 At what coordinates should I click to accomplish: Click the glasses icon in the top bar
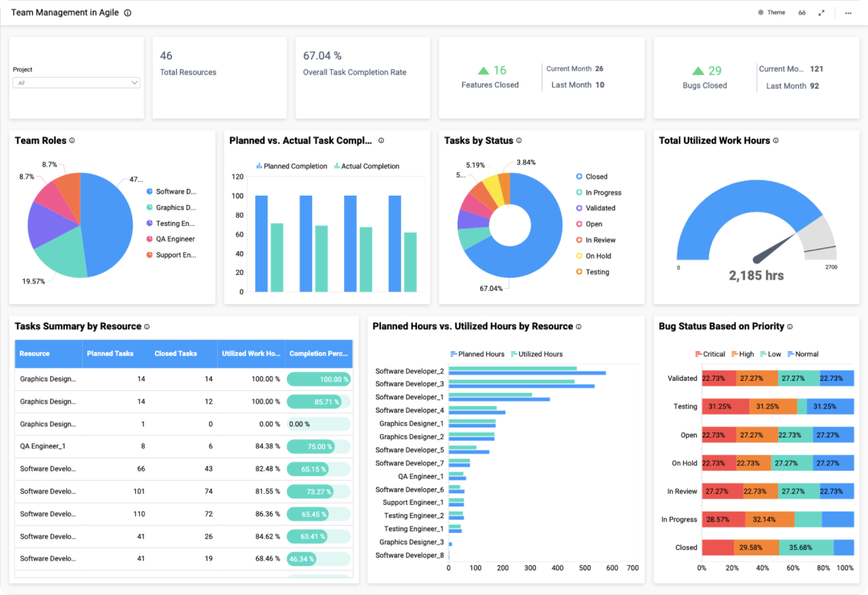802,13
